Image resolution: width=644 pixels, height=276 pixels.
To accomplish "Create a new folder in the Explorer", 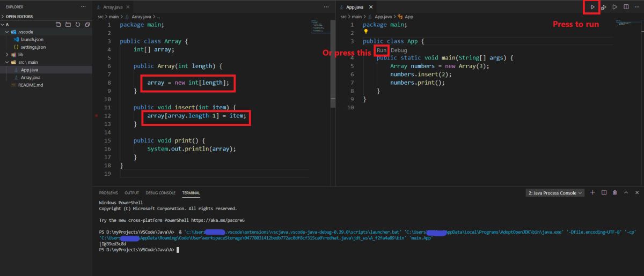I will [68, 25].
